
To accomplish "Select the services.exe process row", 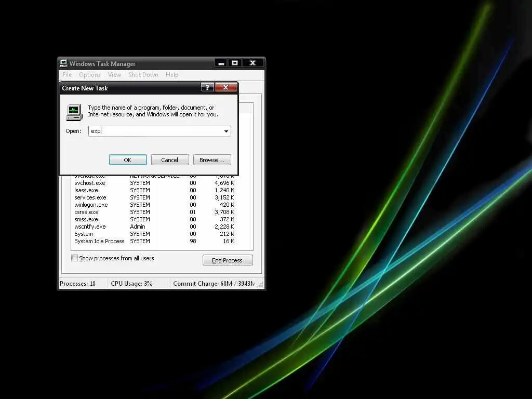I will [x=154, y=197].
